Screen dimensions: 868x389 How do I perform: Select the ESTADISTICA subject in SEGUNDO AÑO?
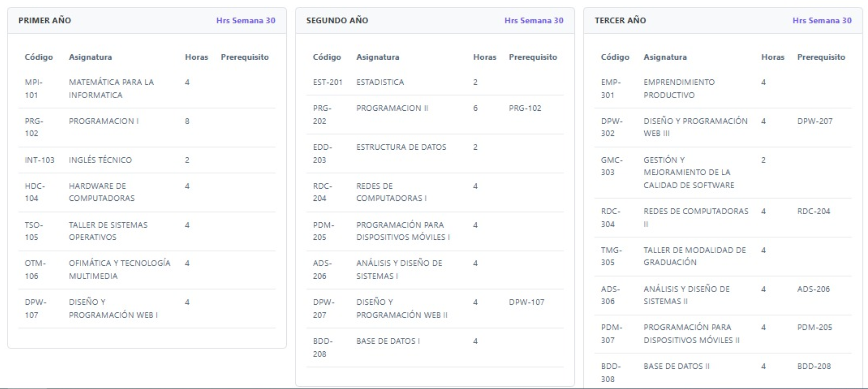(380, 82)
